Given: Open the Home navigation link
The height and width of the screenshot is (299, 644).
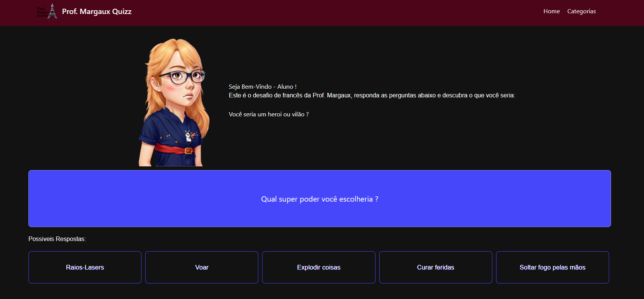Looking at the screenshot, I should tap(551, 11).
